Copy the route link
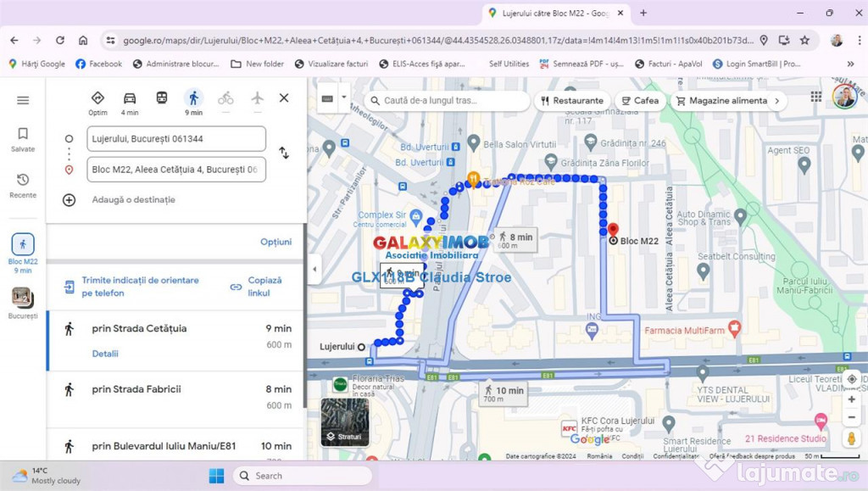Image resolution: width=868 pixels, height=491 pixels. point(256,287)
